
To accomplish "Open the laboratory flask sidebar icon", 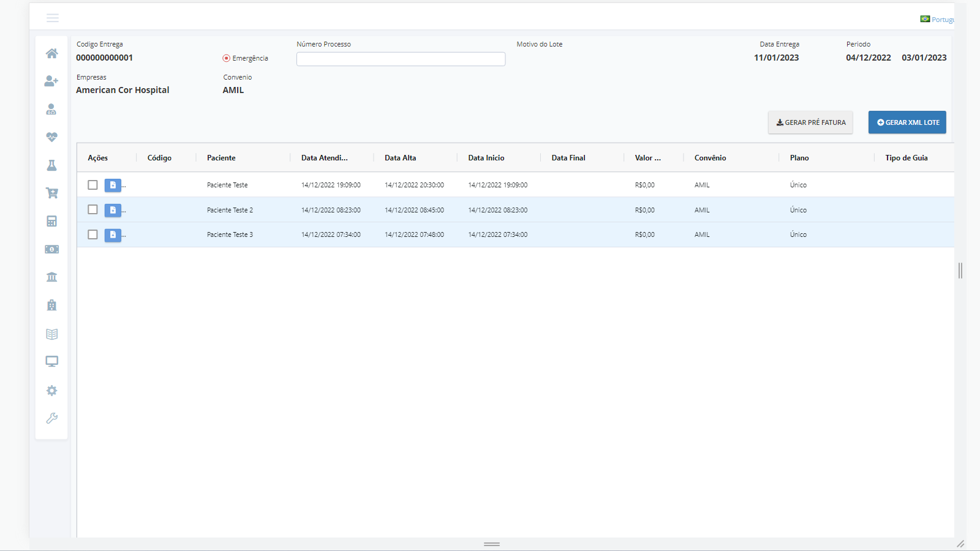I will tap(51, 165).
